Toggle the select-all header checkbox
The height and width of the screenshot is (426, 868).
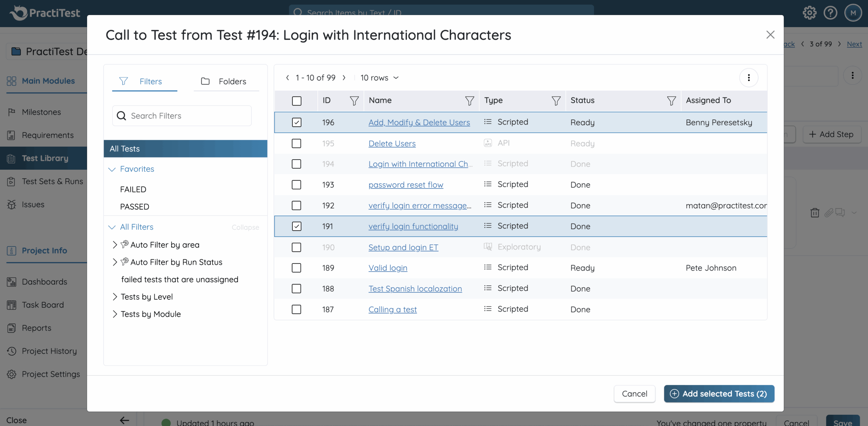[x=296, y=101]
